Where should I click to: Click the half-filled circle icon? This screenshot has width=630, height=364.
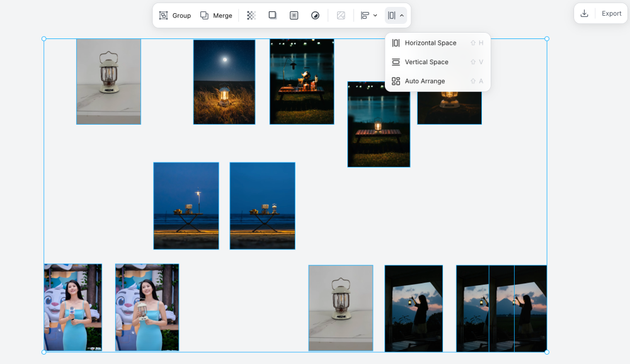pyautogui.click(x=315, y=15)
